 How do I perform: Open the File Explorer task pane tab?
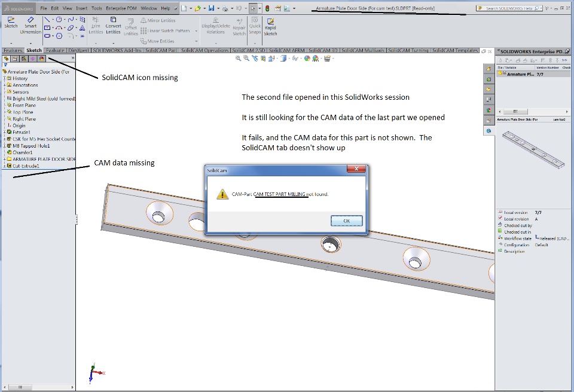click(488, 89)
